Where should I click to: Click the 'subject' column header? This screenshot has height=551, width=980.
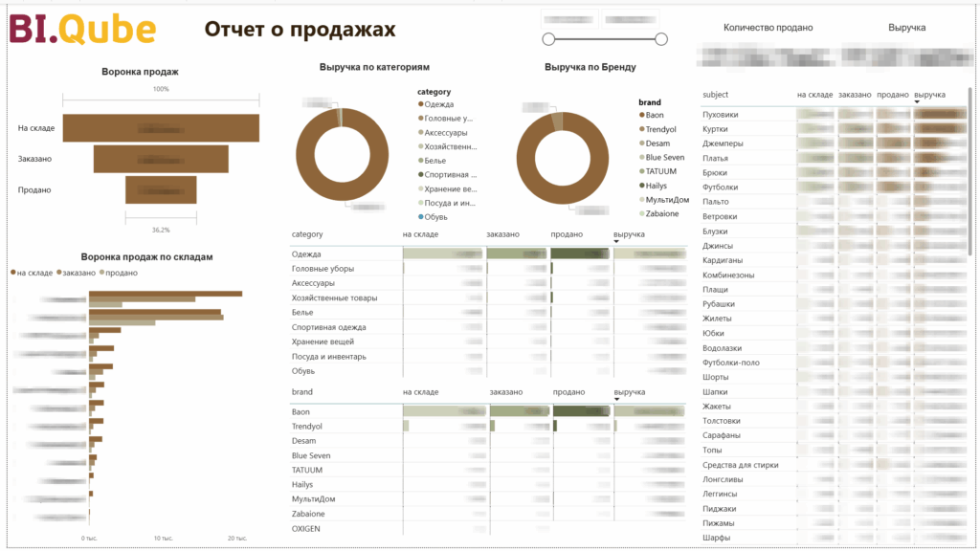(715, 95)
